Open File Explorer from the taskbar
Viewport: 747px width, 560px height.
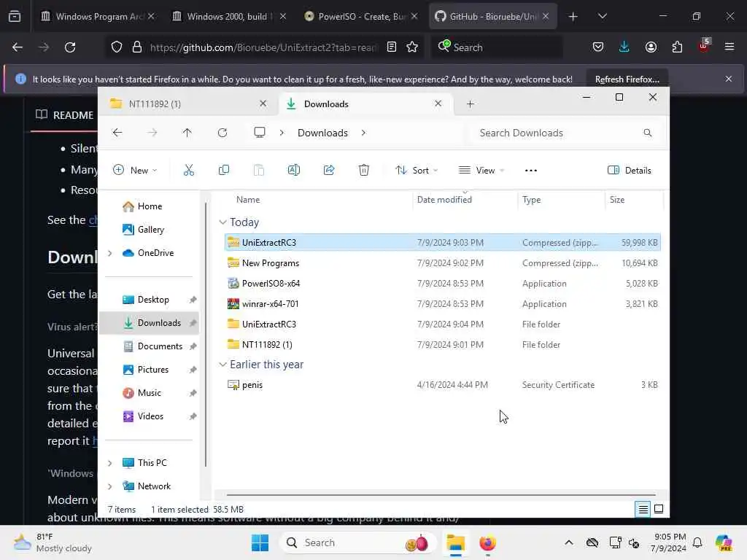(x=455, y=542)
